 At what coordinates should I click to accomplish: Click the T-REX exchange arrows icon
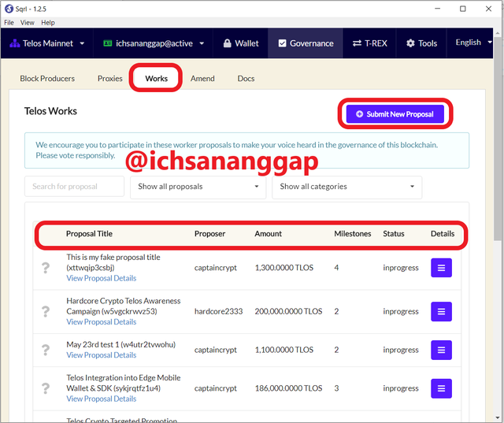pos(357,43)
